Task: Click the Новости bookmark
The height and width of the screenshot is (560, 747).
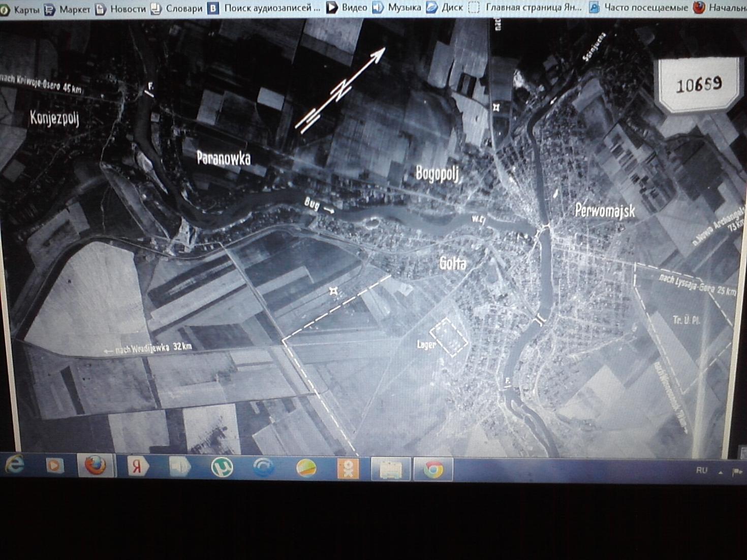Action: pos(121,9)
